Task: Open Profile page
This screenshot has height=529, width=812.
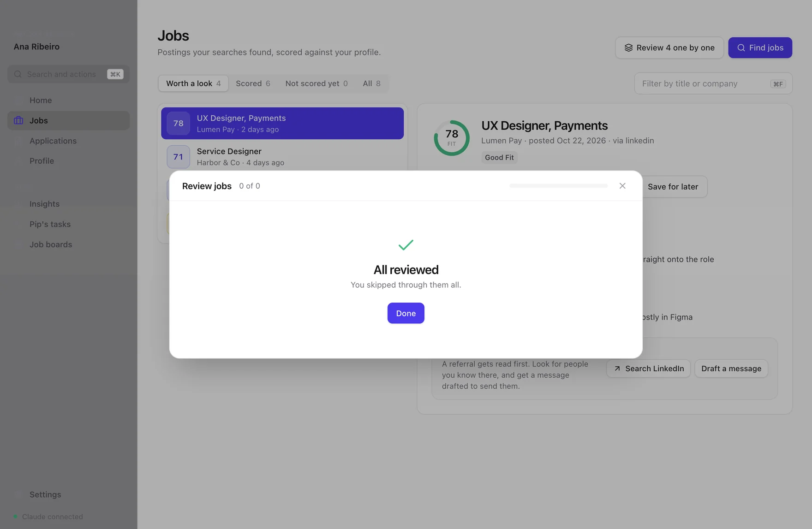Action: pos(68,161)
